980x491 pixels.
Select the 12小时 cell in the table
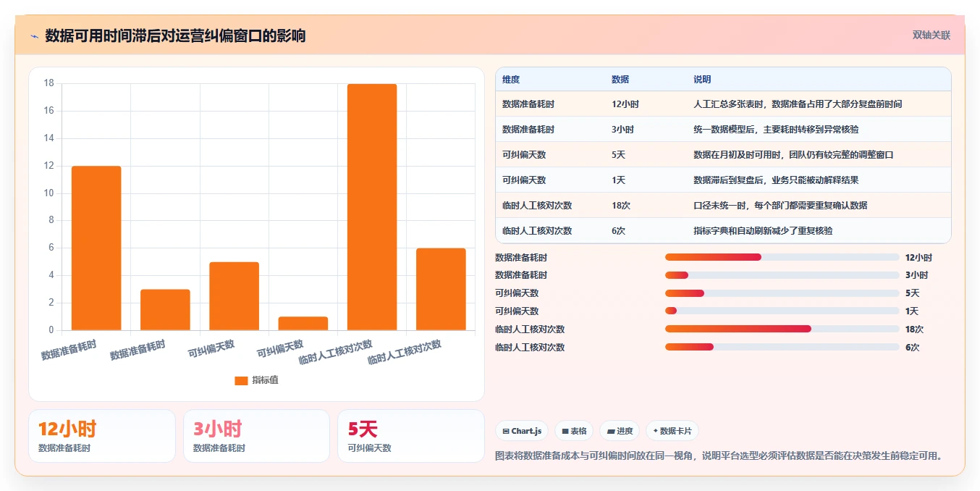click(625, 104)
